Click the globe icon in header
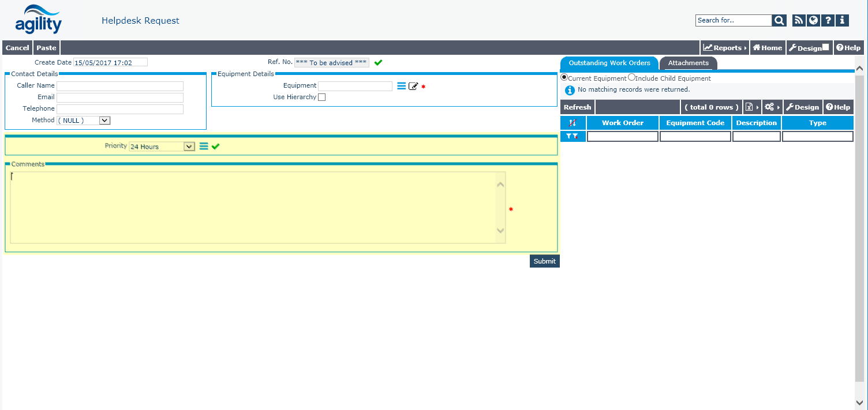The width and height of the screenshot is (868, 410). pyautogui.click(x=813, y=21)
